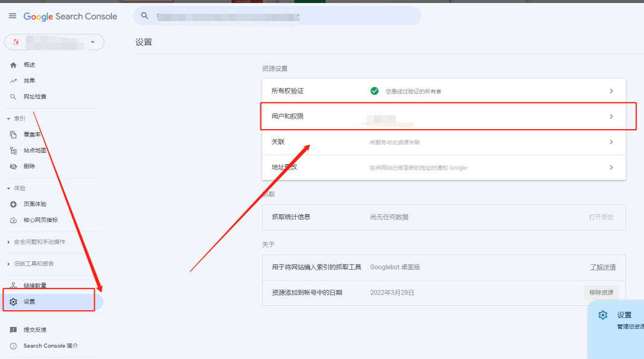Viewport: 644px width, 359px height.
Task: Click the 核心网页指标 gauge icon
Action: [x=13, y=220]
